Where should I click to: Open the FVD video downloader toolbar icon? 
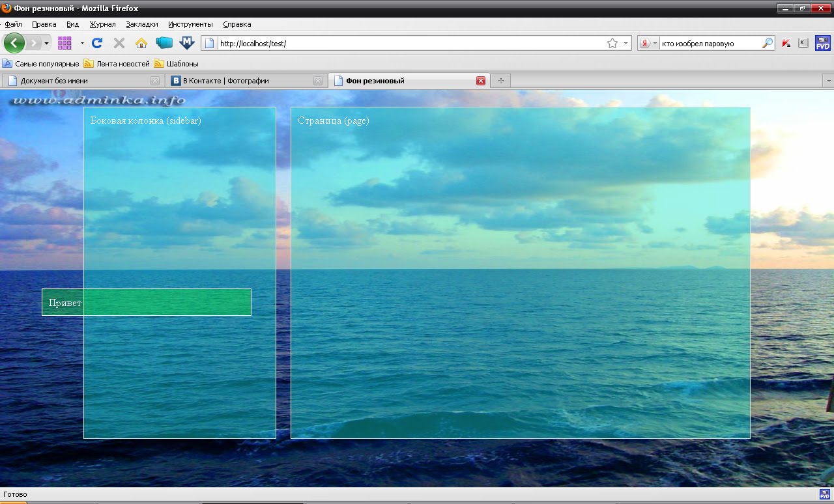point(823,43)
